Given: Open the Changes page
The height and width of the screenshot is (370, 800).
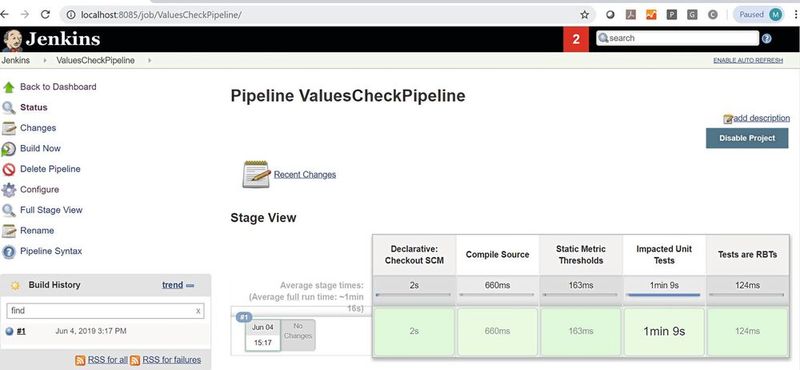Looking at the screenshot, I should coord(38,128).
